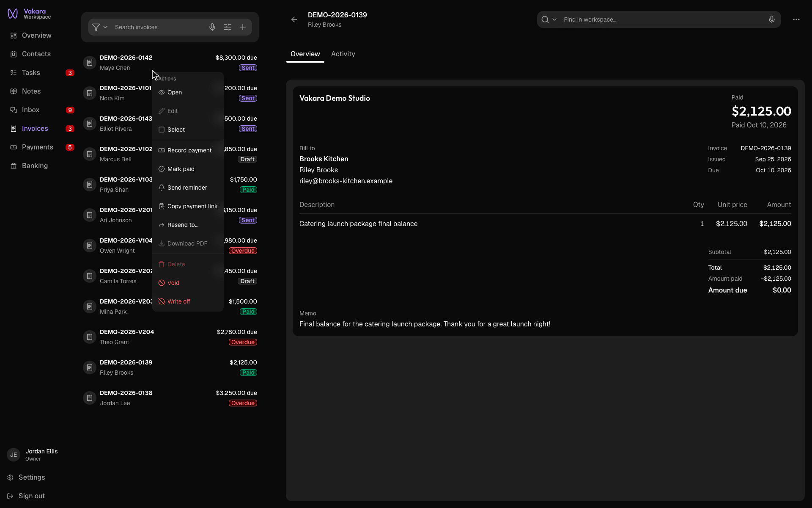Click the Vakara logo icon
Screen dimensions: 812x508
[x=13, y=14]
